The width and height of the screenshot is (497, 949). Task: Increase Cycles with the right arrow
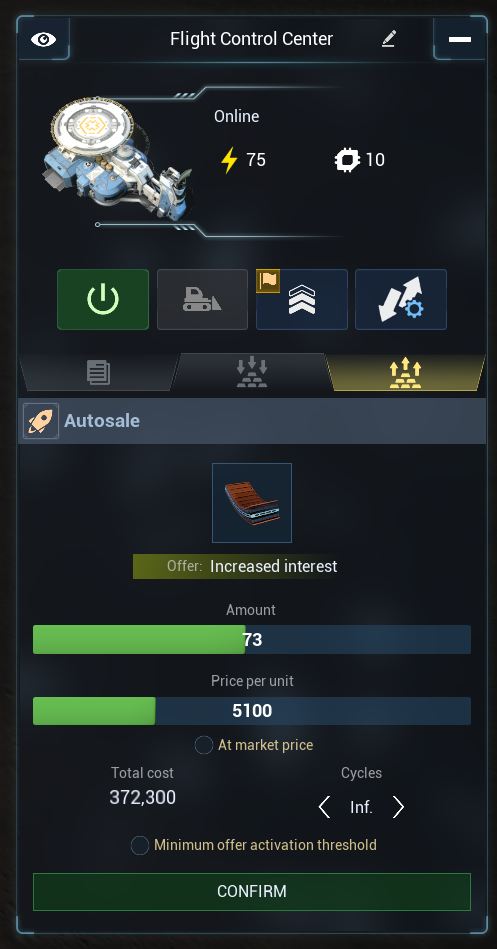[x=398, y=807]
